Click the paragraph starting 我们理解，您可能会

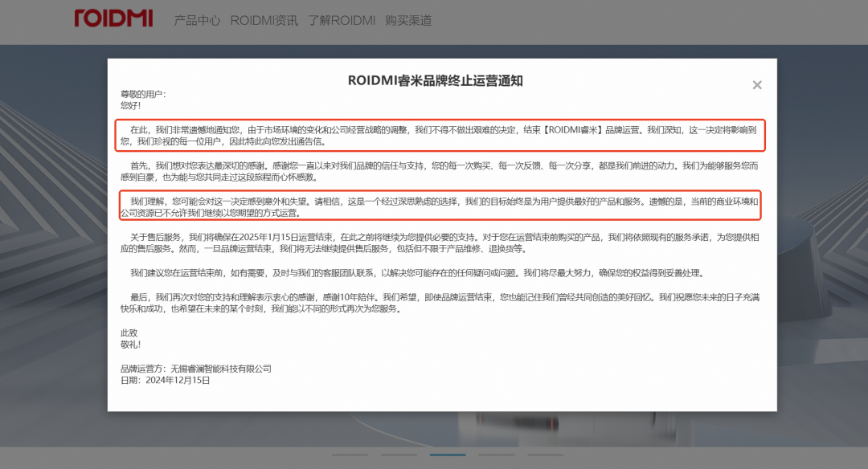[440, 207]
